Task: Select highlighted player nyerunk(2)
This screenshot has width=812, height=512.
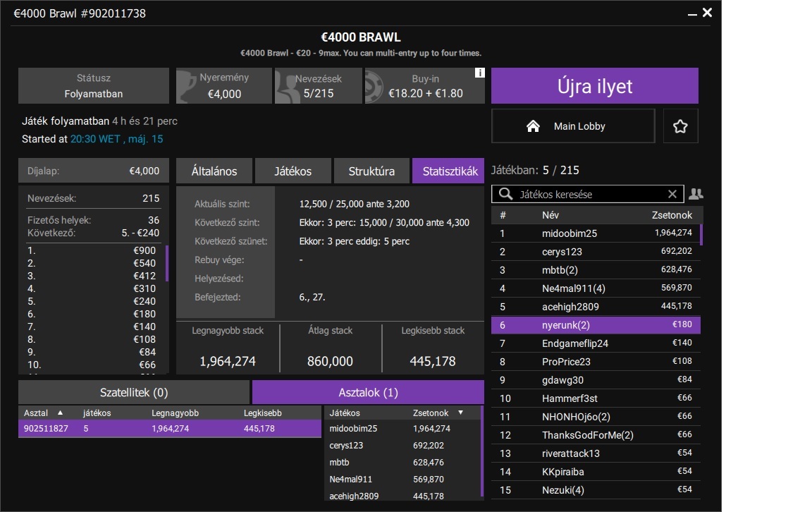Action: pos(596,325)
